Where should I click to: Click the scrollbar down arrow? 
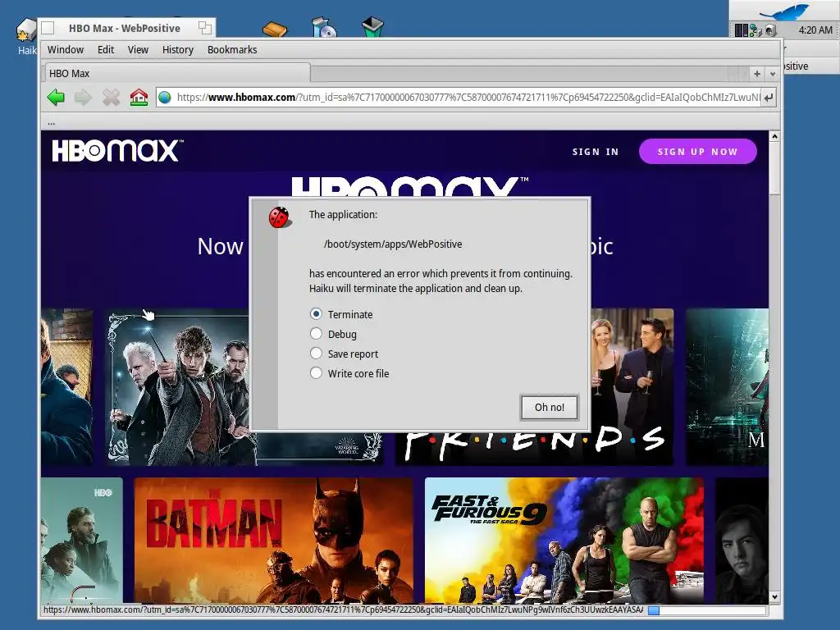click(774, 597)
